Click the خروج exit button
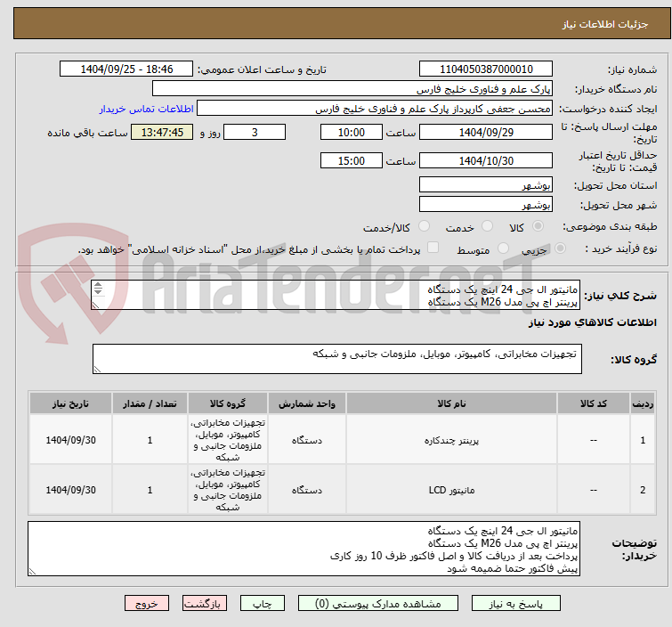This screenshot has height=627, width=672. pos(147,604)
